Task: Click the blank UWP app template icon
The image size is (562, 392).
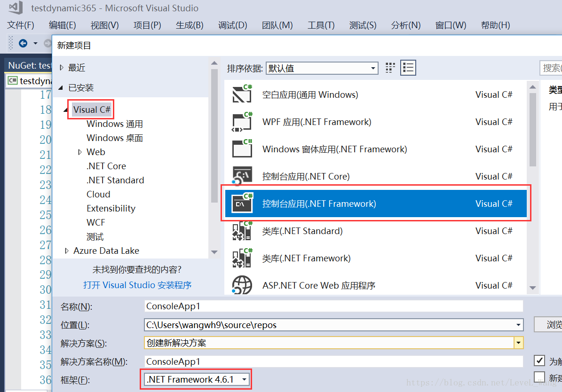Action: 242,94
